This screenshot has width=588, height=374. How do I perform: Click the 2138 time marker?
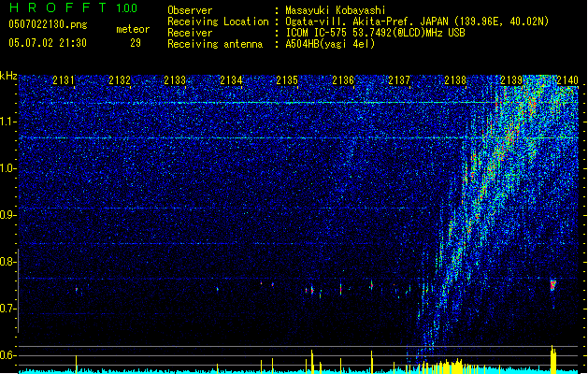pos(455,80)
